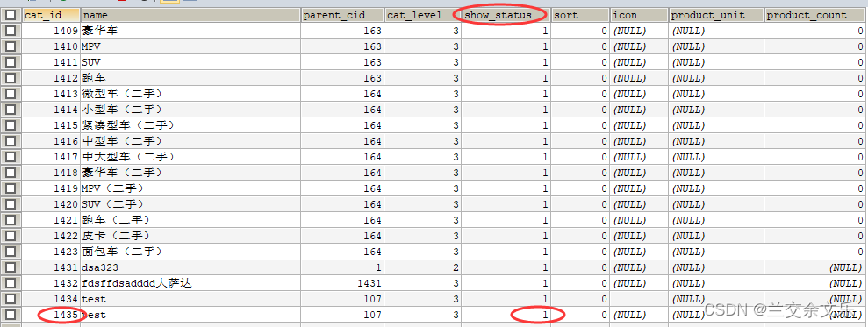Select the cat_id cell 1414
Screen dimensions: 868x327
(51, 110)
